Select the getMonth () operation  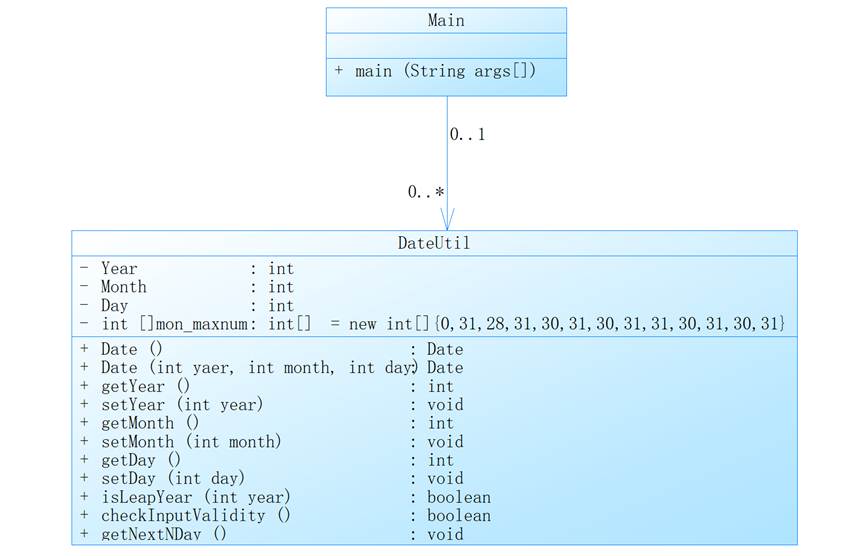[266, 423]
